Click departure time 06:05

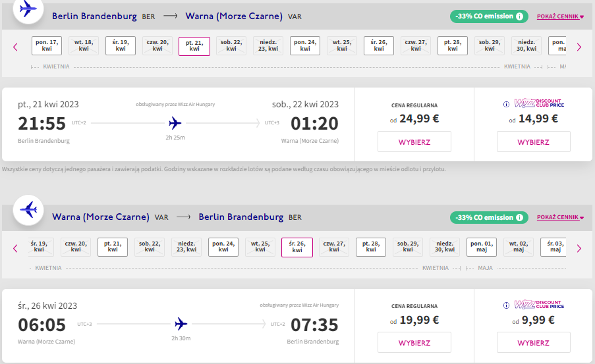[42, 325]
